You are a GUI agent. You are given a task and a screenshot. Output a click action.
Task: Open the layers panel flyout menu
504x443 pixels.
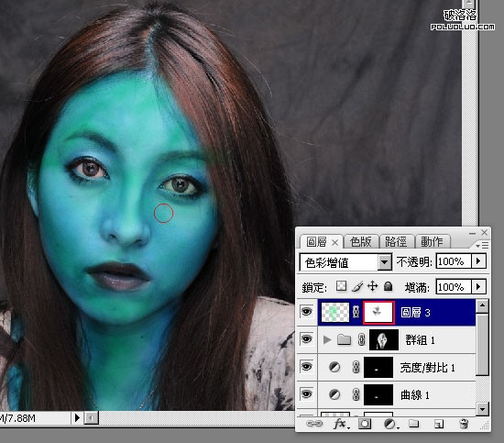pos(482,246)
